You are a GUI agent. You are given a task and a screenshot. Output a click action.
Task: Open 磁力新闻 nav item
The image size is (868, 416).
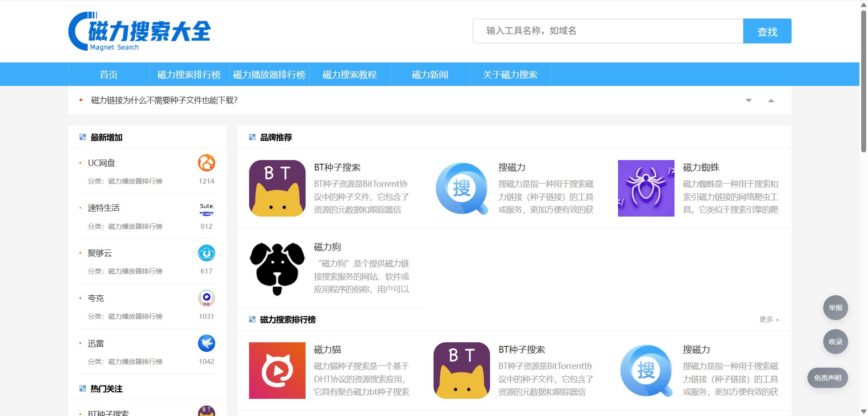point(430,74)
